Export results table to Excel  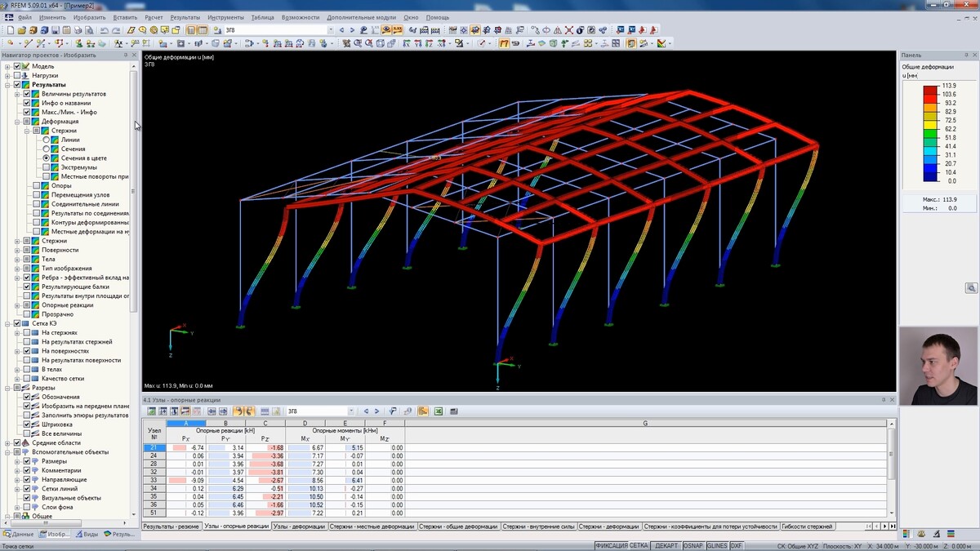[x=439, y=411]
